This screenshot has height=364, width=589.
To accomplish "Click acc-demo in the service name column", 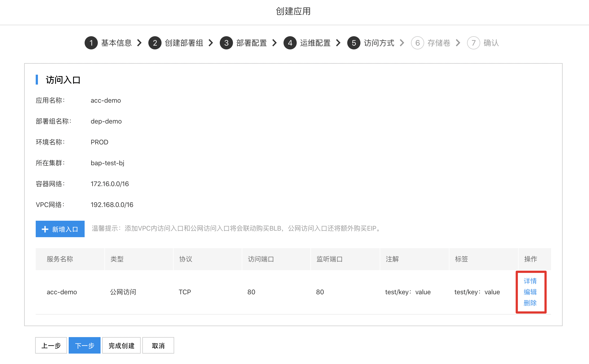I will click(x=62, y=292).
